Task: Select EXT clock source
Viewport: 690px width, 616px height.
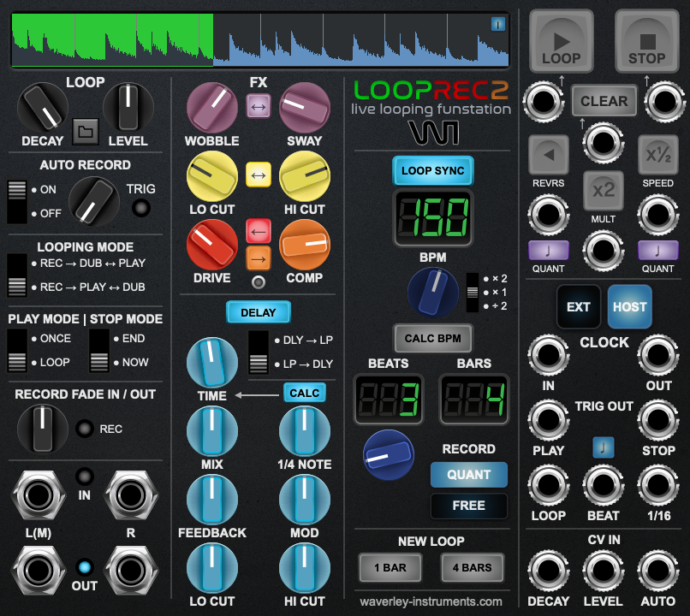Action: click(578, 306)
